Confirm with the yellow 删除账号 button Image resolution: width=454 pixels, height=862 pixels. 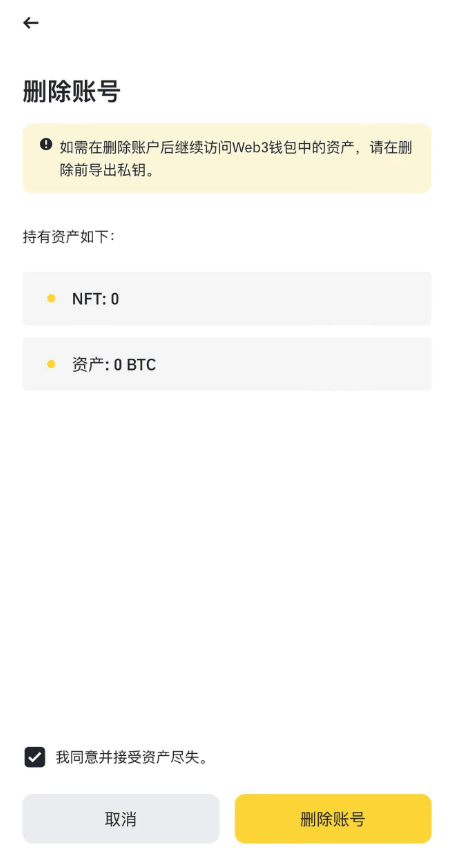coord(333,819)
